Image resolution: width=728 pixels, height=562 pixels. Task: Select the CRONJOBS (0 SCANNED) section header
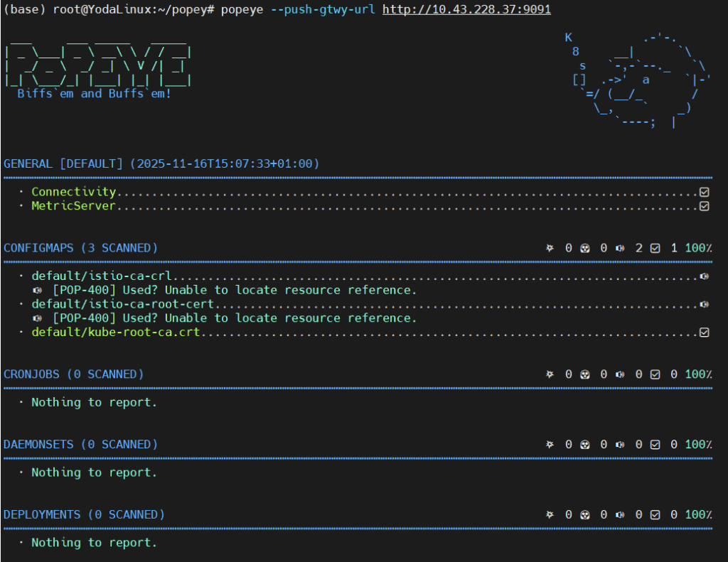point(73,374)
